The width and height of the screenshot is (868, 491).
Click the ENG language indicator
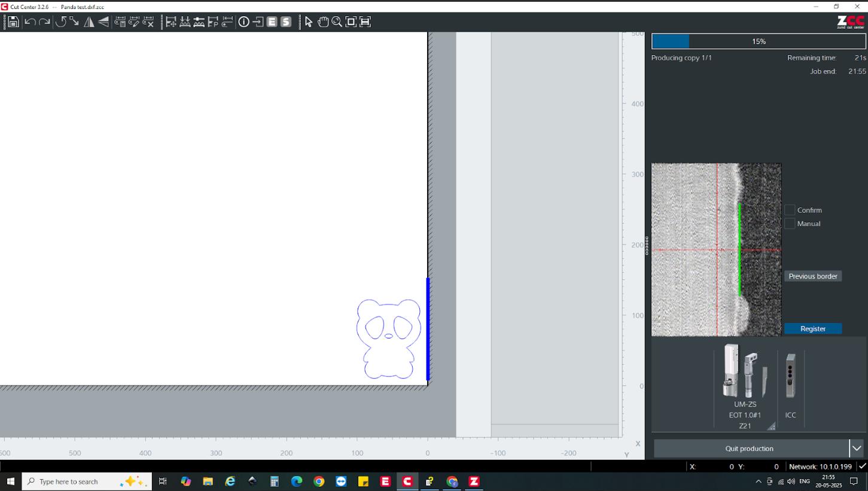point(805,481)
